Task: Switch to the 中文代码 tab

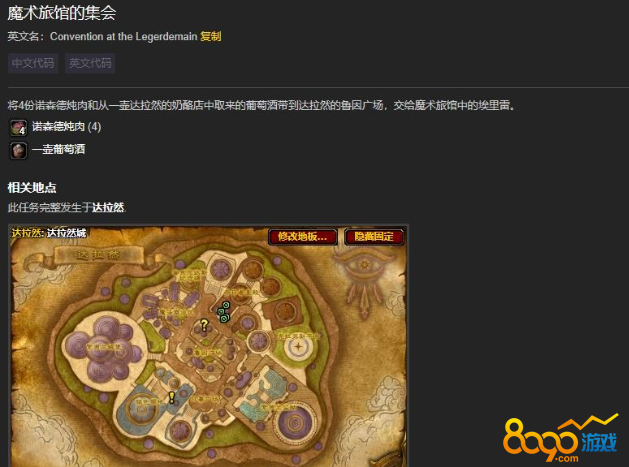Action: point(33,63)
